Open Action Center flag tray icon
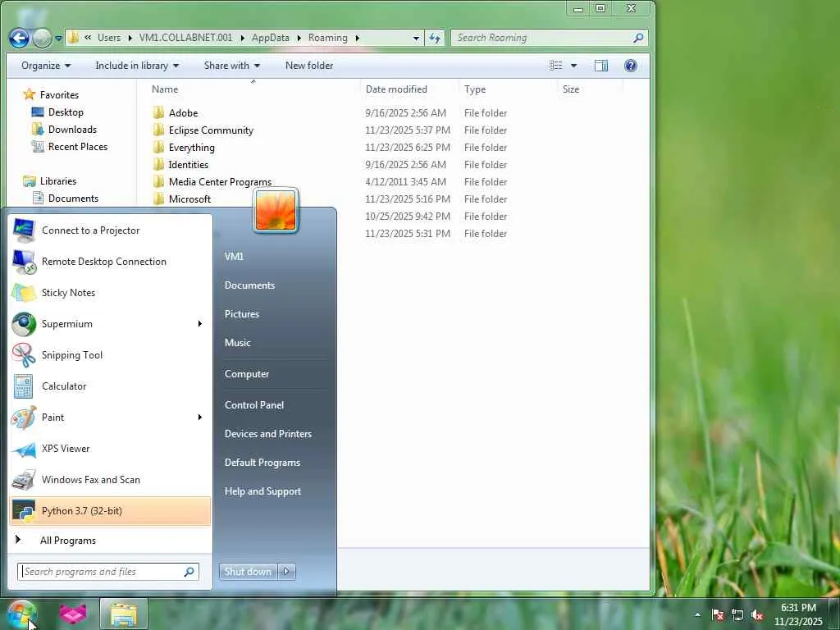 718,615
